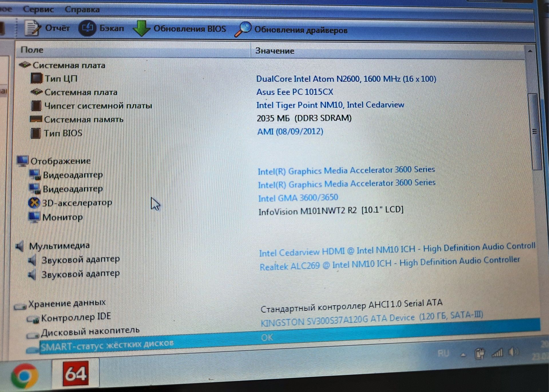Open the Asus Eee PC 1015CX link

[295, 92]
